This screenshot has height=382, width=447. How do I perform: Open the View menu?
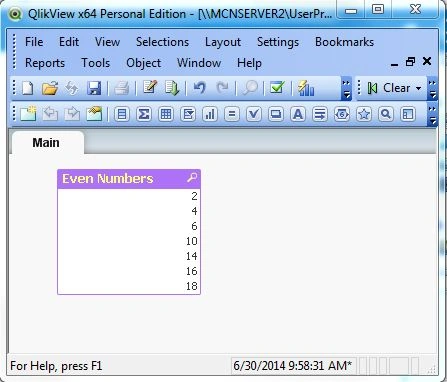[107, 42]
